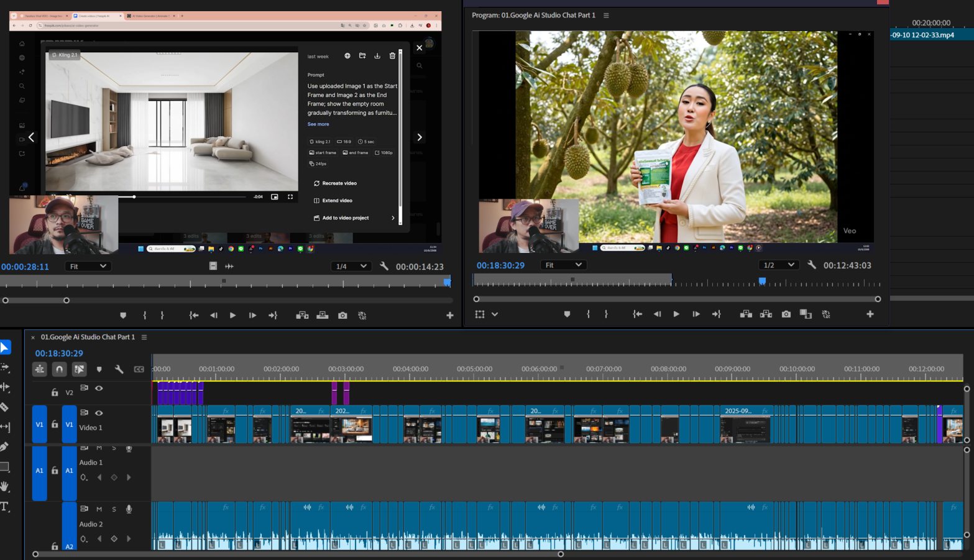
Task: Toggle Video 1 track output eye
Action: (99, 413)
